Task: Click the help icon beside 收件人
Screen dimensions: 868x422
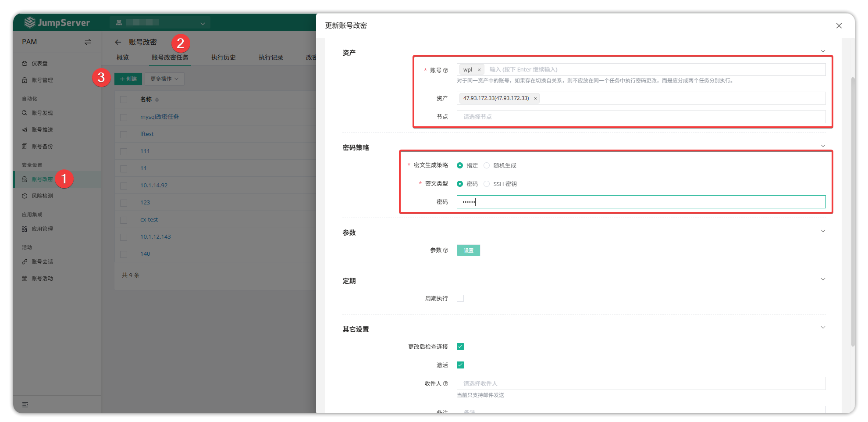Action: 445,383
